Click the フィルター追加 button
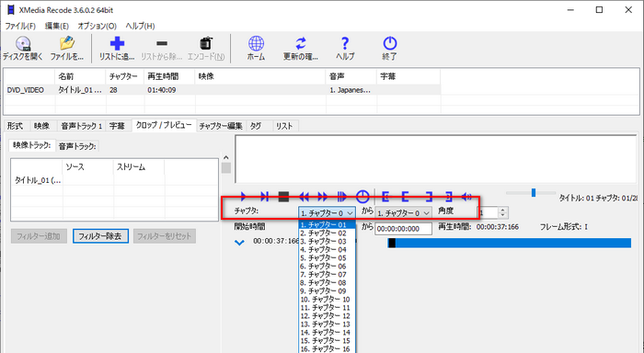 point(39,236)
